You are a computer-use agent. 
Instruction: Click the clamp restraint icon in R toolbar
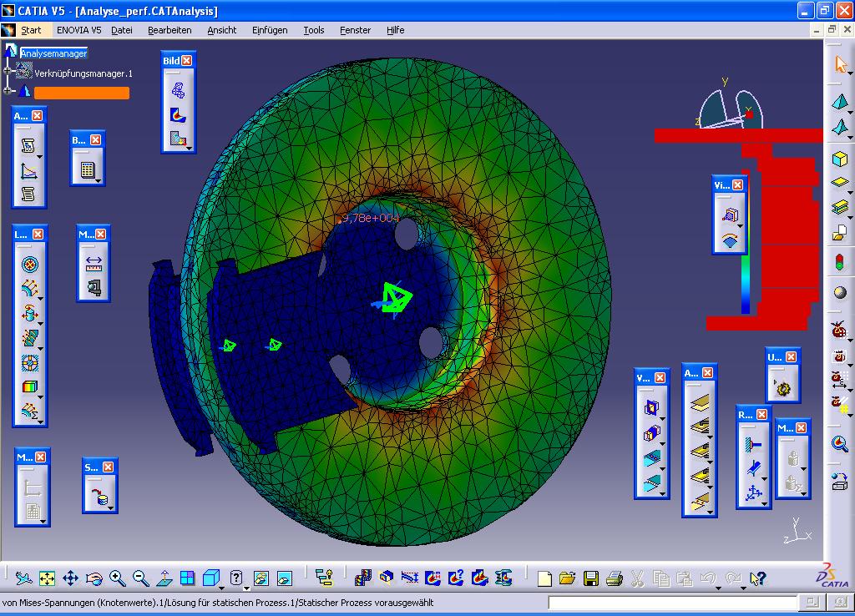[x=753, y=446]
